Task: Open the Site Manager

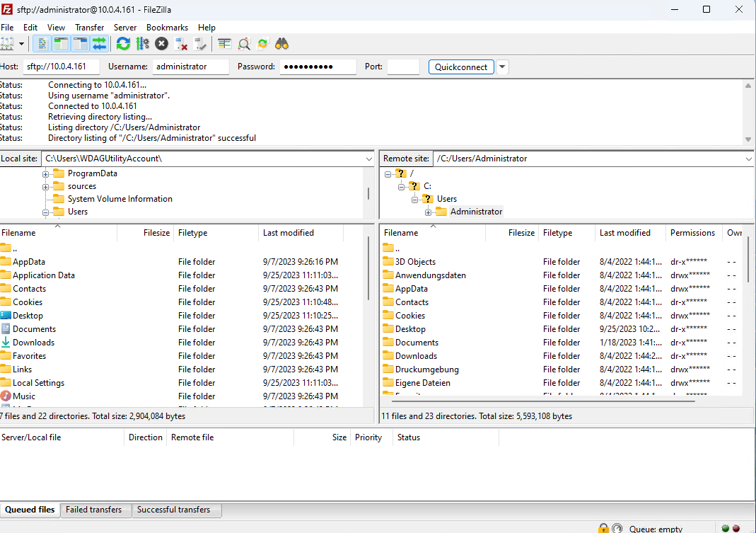Action: point(9,43)
